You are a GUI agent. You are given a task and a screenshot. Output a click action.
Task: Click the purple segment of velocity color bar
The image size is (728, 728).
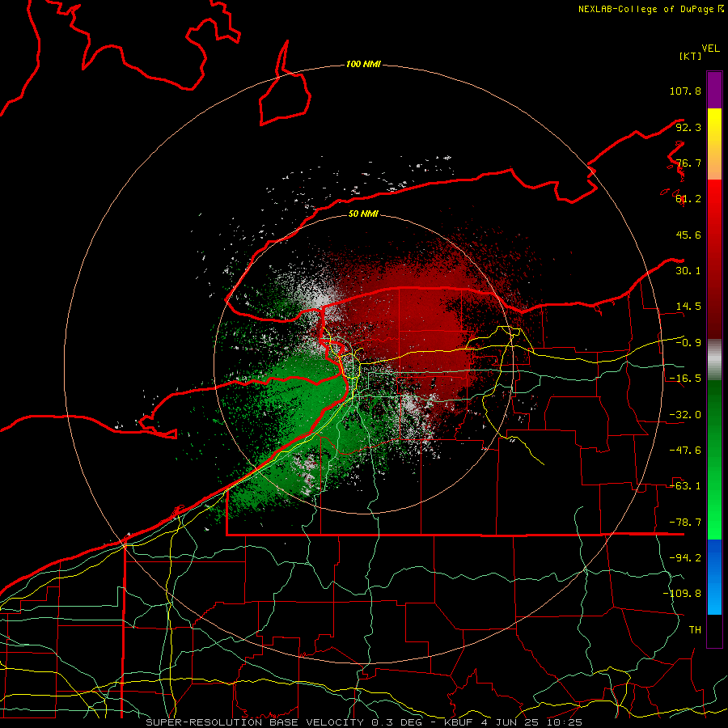(x=714, y=90)
